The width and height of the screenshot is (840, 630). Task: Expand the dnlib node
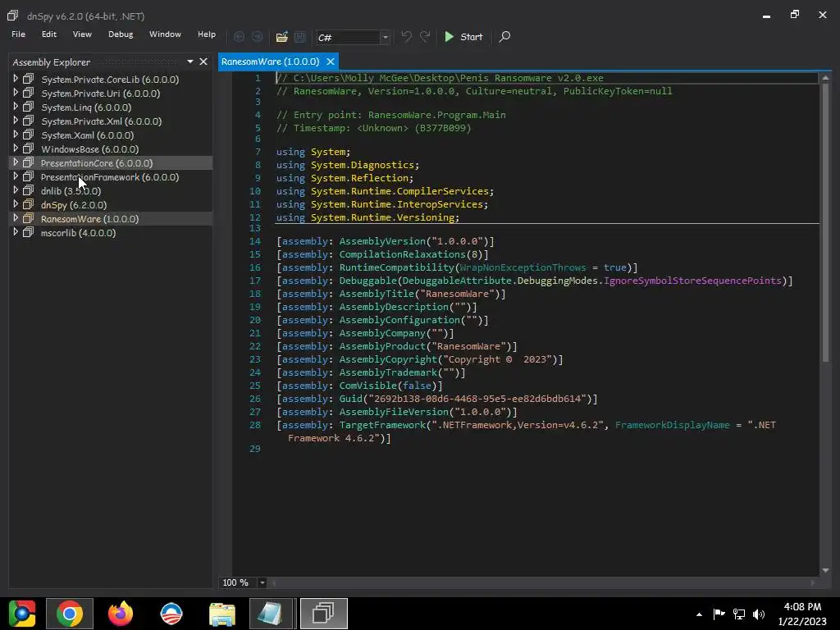(x=16, y=190)
